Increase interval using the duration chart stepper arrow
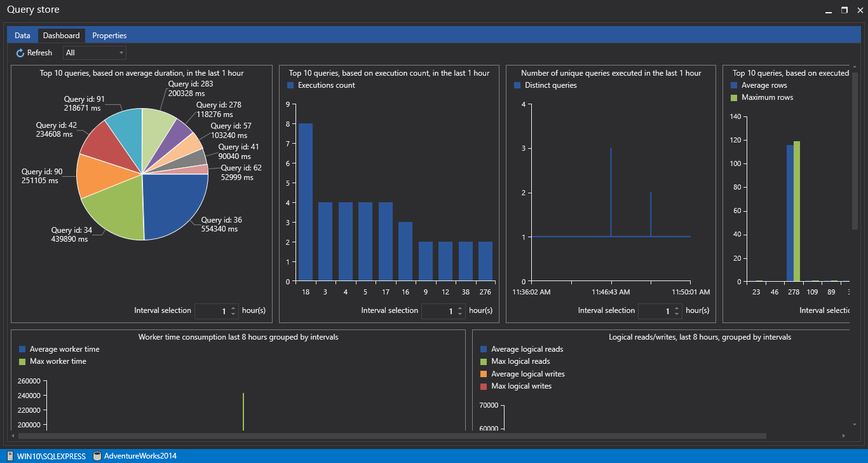868x463 pixels. click(233, 308)
